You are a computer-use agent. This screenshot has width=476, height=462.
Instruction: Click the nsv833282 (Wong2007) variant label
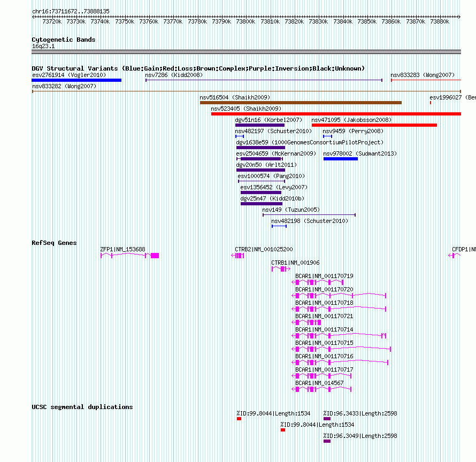[64, 86]
